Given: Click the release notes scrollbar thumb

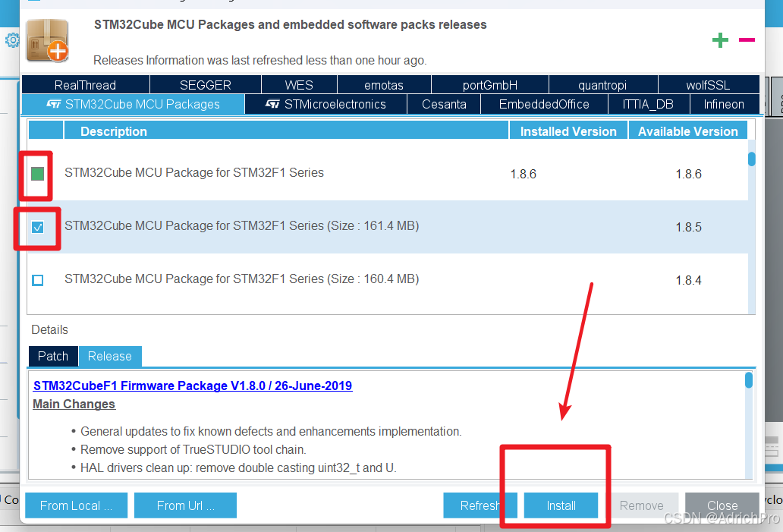Looking at the screenshot, I should click(x=749, y=380).
